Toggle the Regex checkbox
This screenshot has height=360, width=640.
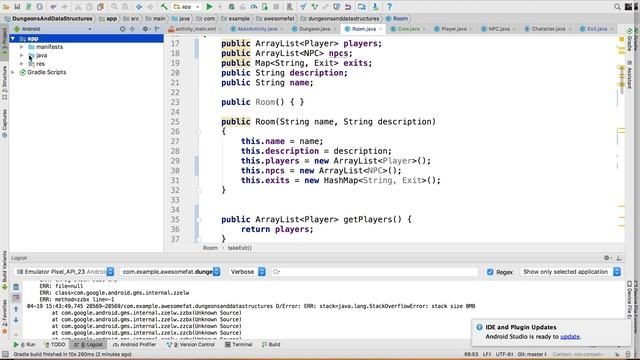(490, 272)
